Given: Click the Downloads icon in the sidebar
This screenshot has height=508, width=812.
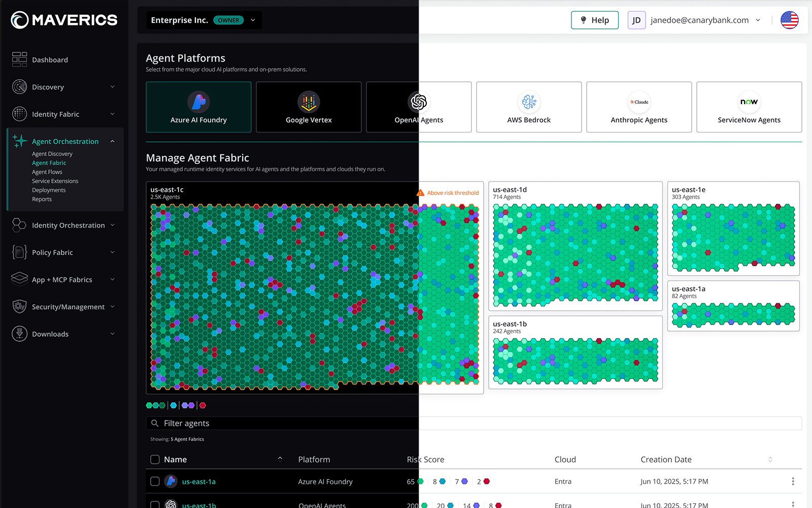Looking at the screenshot, I should [x=19, y=334].
